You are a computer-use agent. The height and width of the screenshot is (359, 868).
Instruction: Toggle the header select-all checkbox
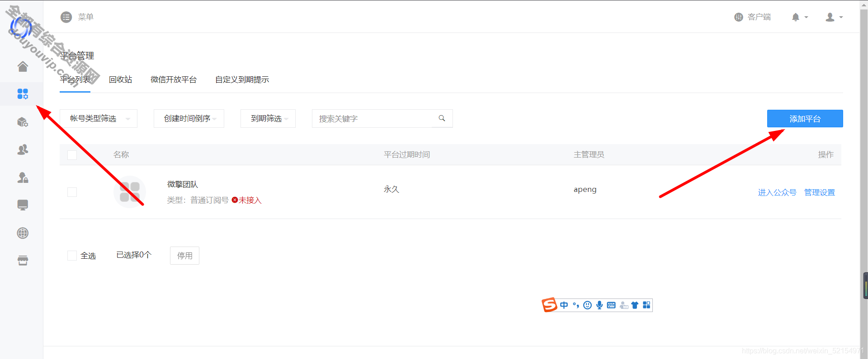click(x=72, y=155)
